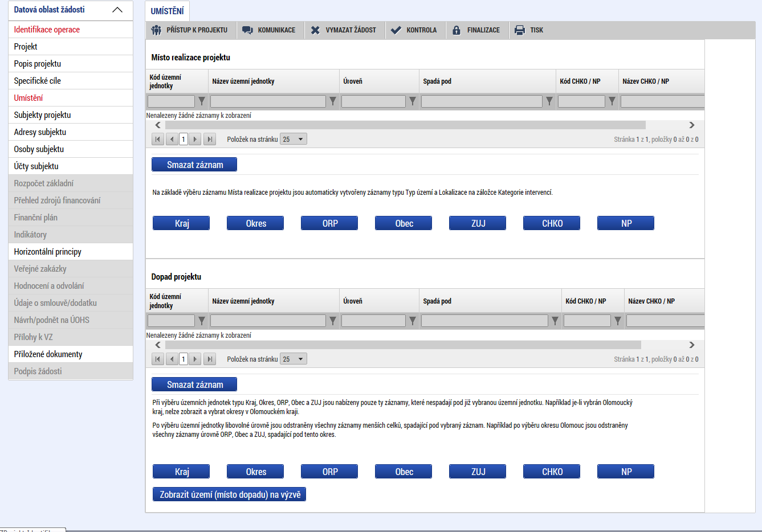The image size is (762, 532).
Task: Open Osoby subjektu in sidebar
Action: 71,149
